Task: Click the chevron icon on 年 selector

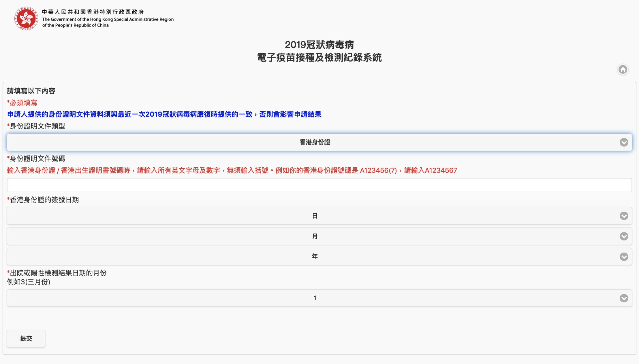Action: coord(624,257)
